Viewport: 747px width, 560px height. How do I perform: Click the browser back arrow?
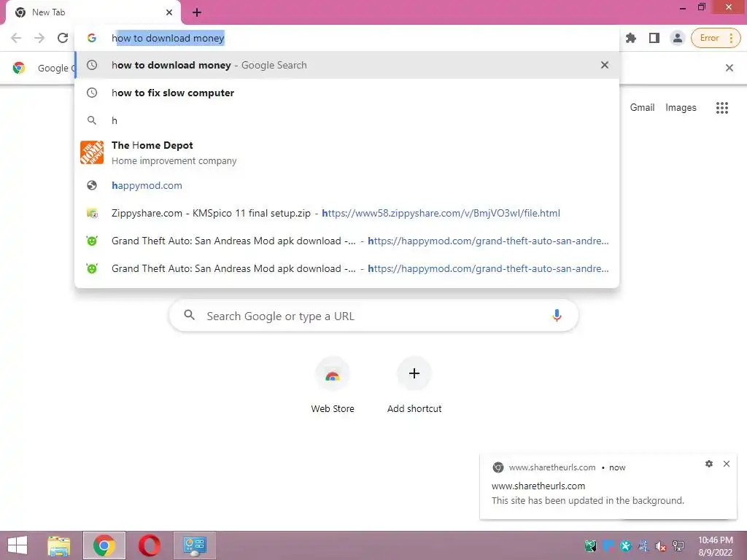pos(16,38)
